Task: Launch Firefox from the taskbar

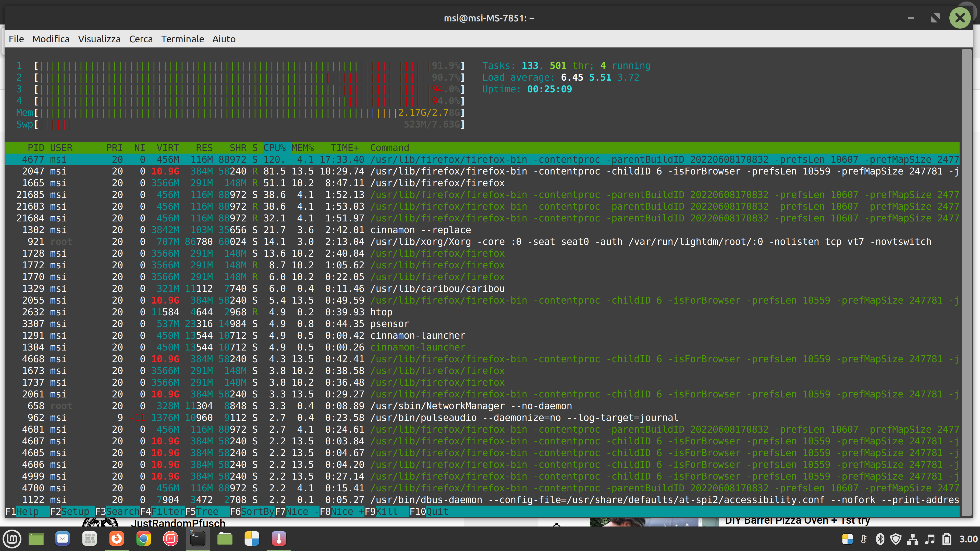Action: (116, 539)
